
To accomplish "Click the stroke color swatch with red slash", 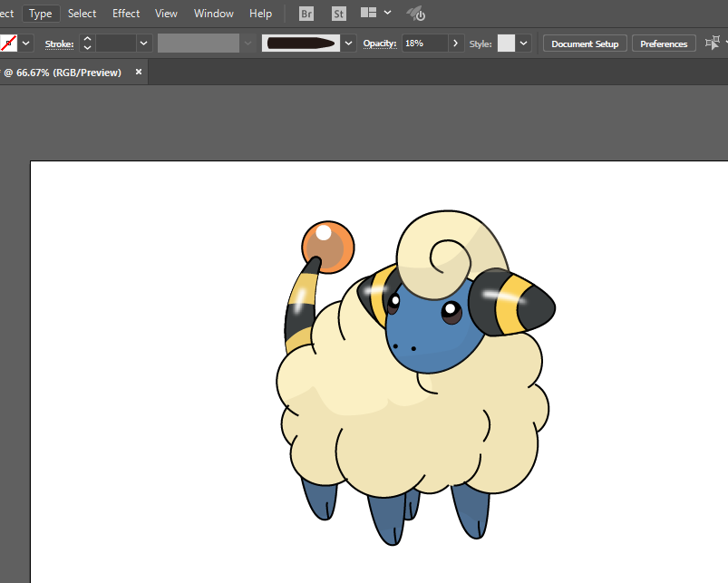I will 8,44.
